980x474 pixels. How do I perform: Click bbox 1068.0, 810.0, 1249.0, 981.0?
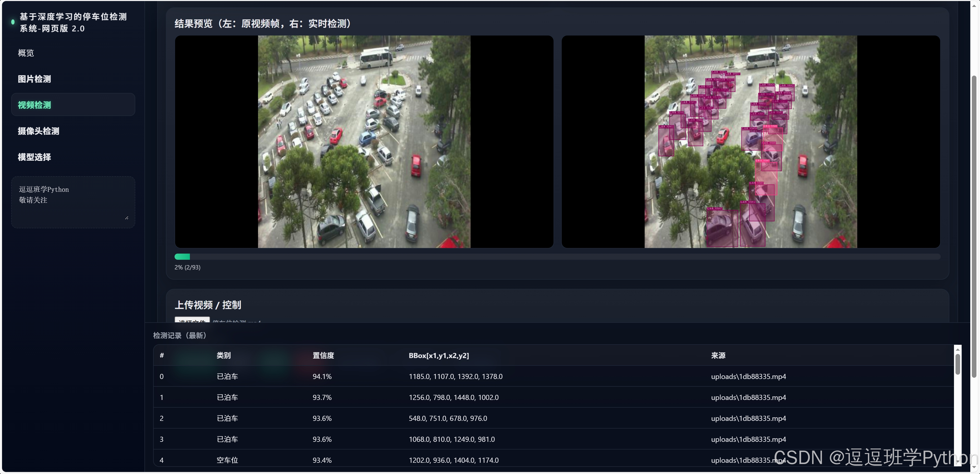451,439
